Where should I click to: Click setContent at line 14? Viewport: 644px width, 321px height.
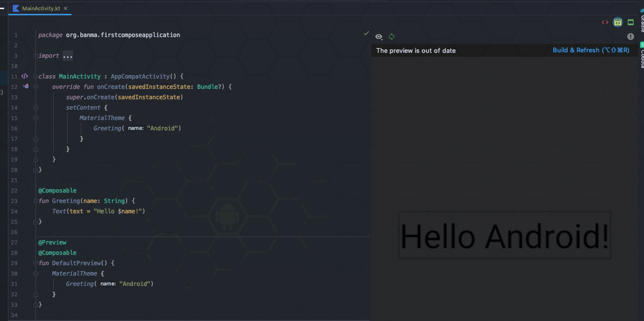click(x=83, y=108)
